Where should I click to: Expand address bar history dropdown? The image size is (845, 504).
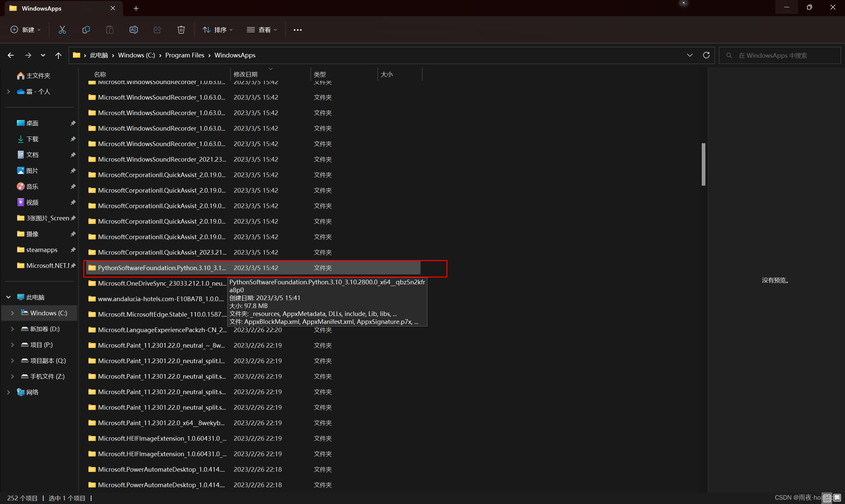[690, 55]
